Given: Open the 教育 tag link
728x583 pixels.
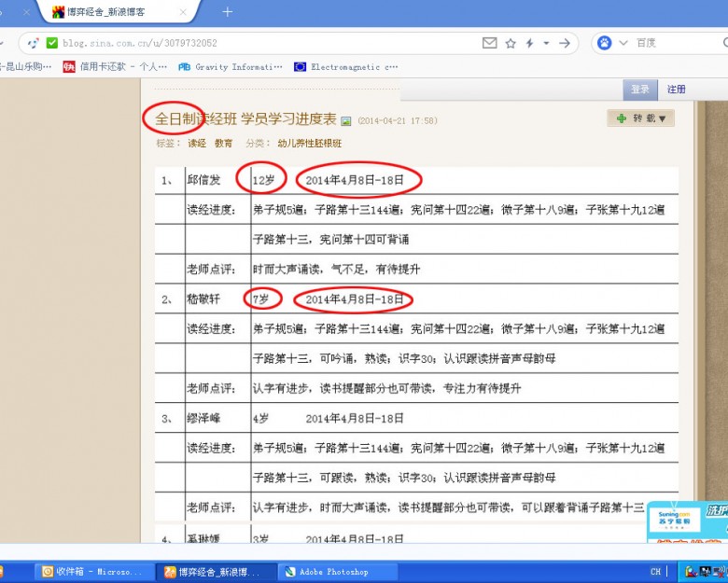Looking at the screenshot, I should pos(223,144).
